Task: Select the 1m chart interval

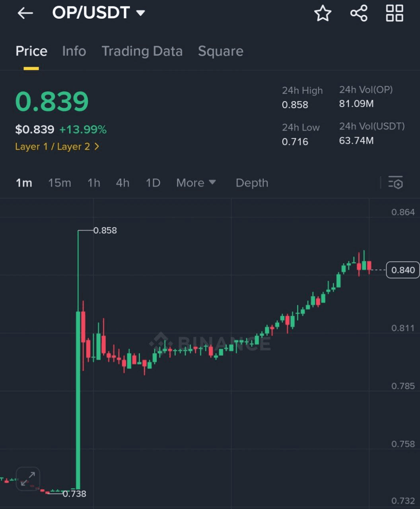Action: [24, 183]
